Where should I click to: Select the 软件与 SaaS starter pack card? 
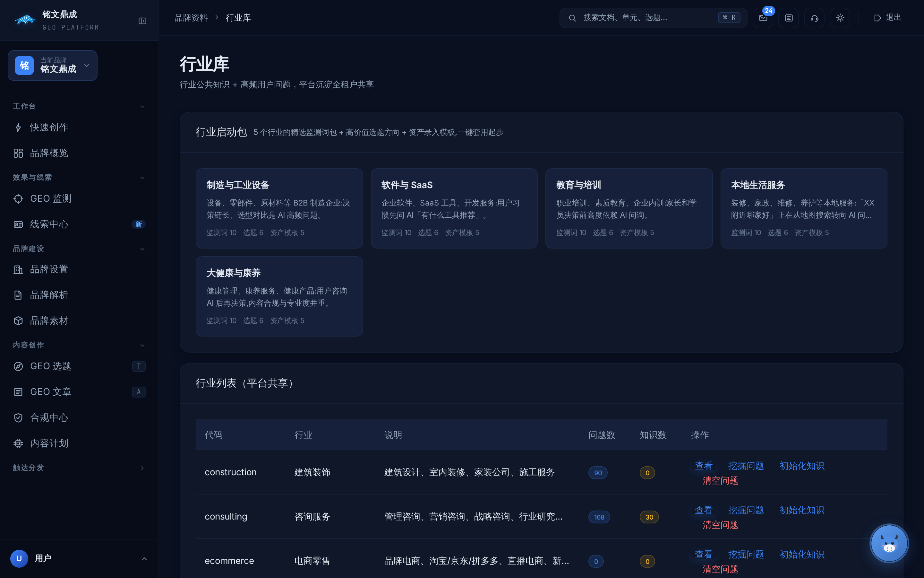pyautogui.click(x=454, y=208)
